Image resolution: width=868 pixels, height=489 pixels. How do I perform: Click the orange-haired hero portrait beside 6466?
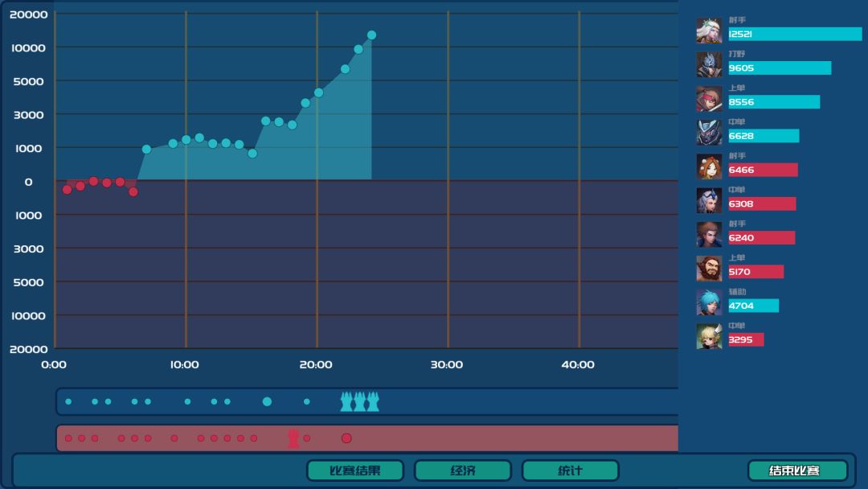[709, 166]
